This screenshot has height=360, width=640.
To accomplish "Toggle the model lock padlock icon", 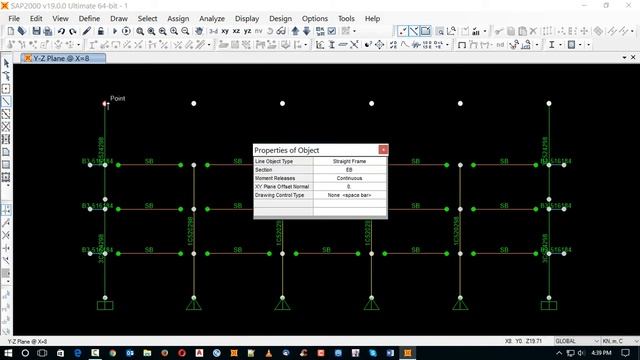I will [x=100, y=31].
